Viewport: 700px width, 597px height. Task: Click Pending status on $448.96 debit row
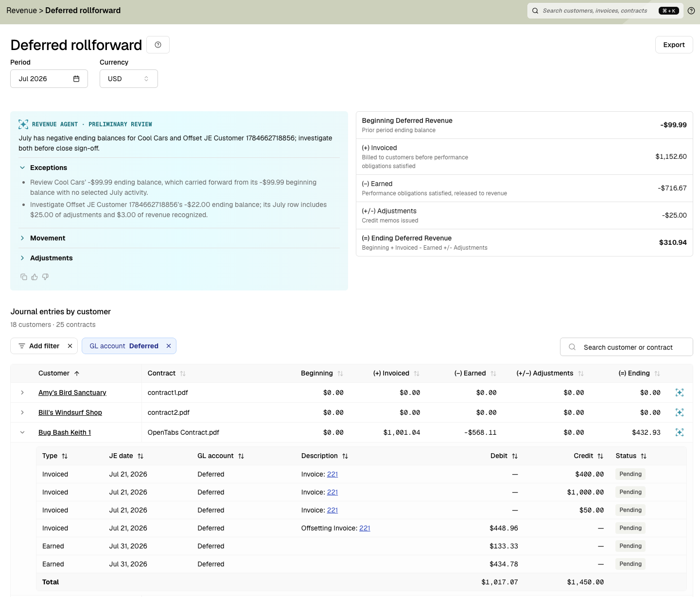coord(630,528)
